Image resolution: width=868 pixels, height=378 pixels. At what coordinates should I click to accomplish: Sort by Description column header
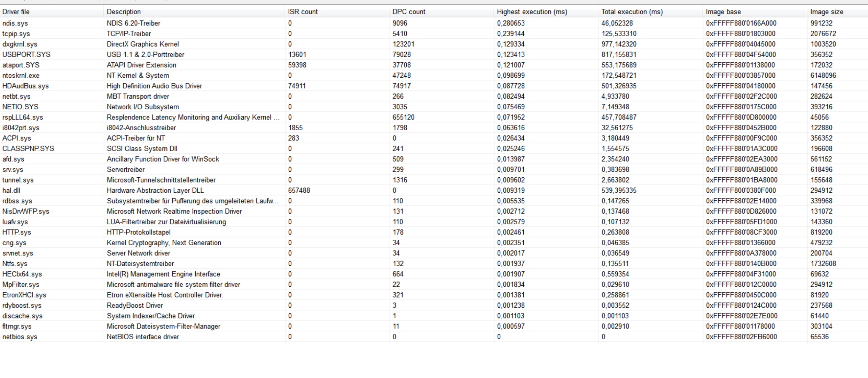[x=124, y=11]
